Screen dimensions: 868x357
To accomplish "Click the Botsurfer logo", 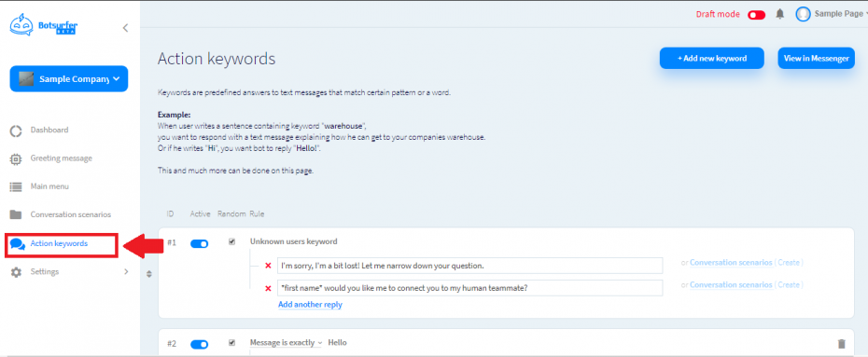I will point(43,25).
